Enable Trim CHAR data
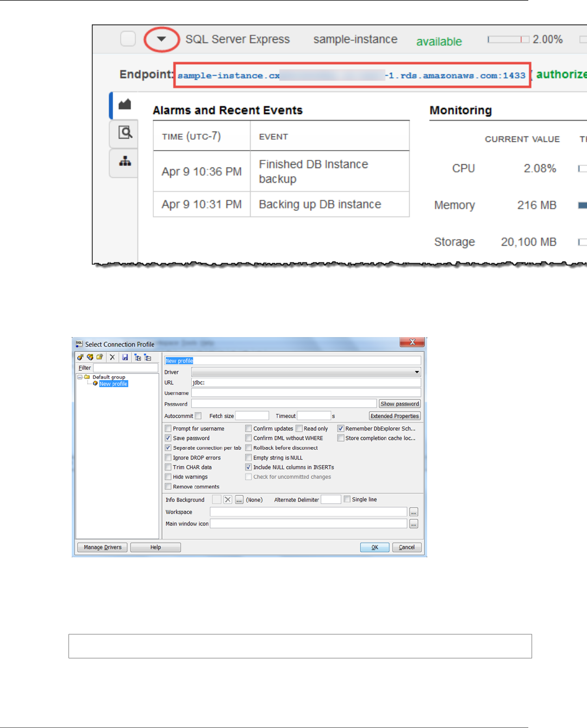Viewport: 587px width, 728px height. [168, 467]
